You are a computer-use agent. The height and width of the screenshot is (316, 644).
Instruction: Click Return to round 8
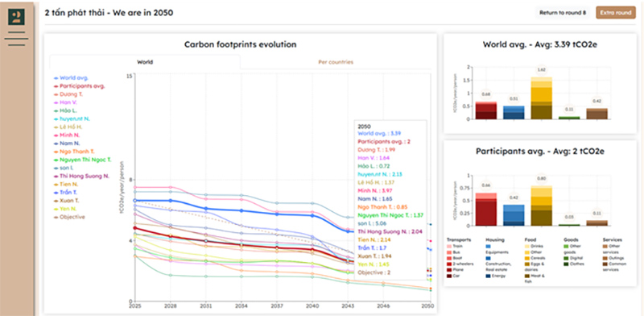(563, 13)
